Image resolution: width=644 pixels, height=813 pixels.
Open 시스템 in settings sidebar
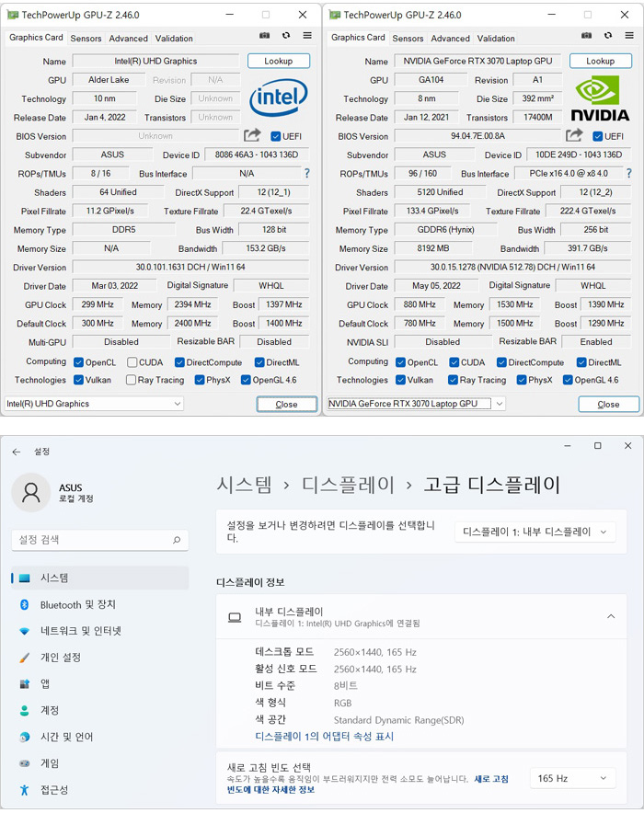tap(100, 578)
